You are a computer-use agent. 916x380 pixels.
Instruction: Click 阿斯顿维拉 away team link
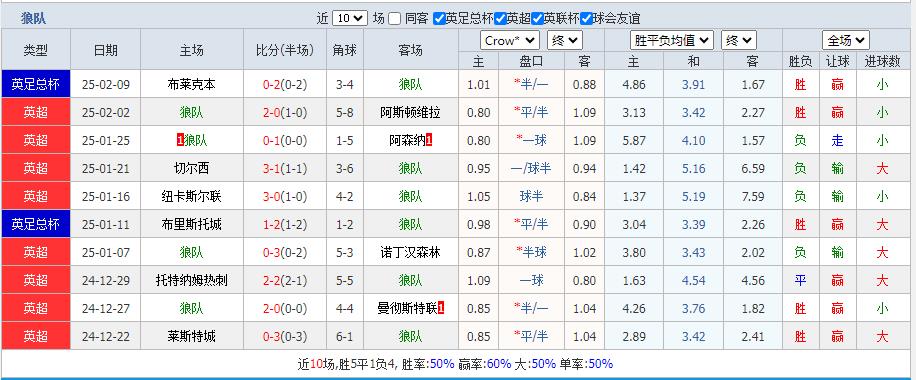pos(410,112)
